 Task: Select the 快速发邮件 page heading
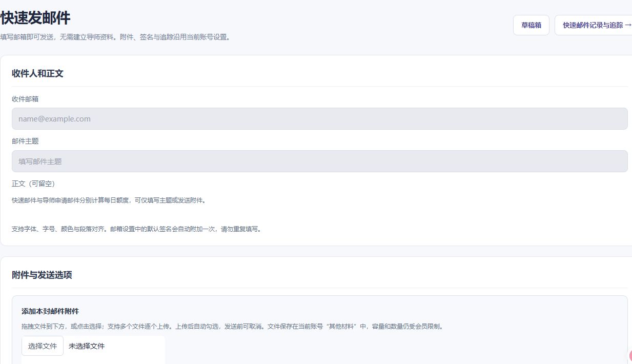pos(35,18)
